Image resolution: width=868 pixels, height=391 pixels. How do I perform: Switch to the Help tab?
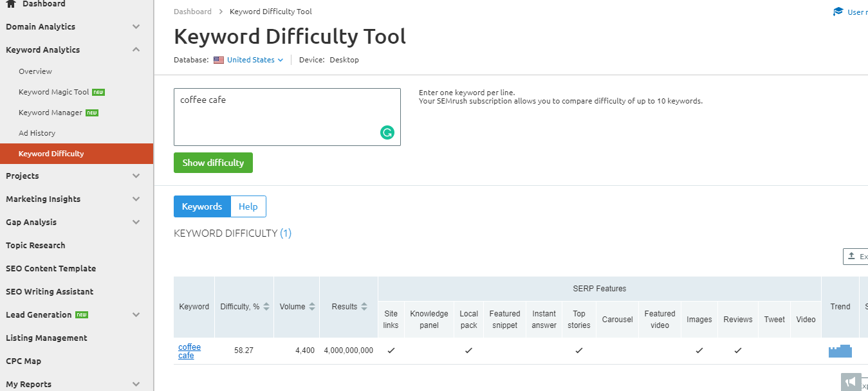point(248,206)
